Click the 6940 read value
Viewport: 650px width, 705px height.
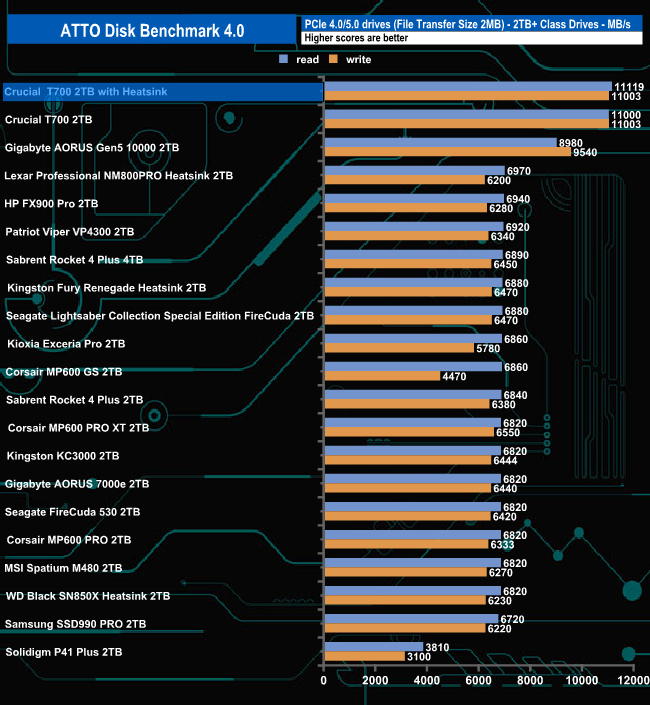click(x=518, y=199)
